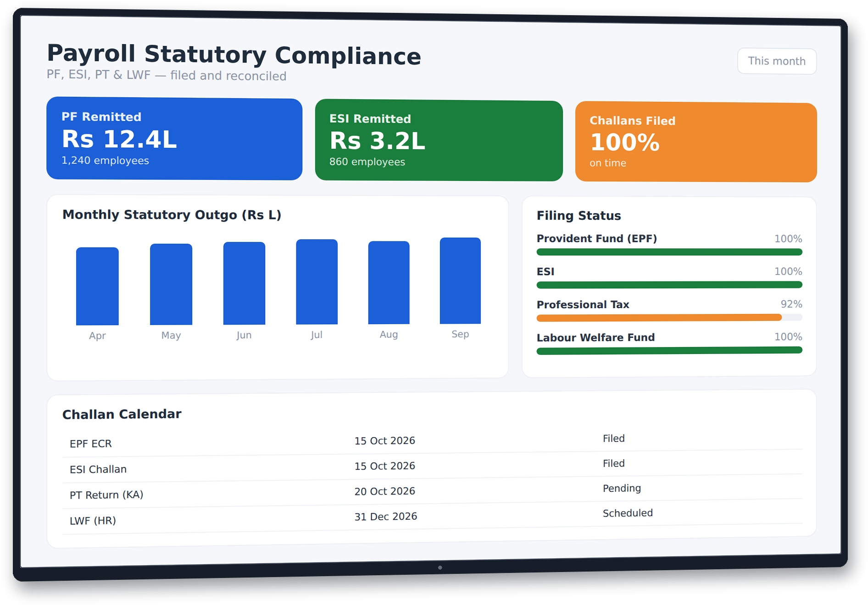Select the PF Remitted summary card
The image size is (868, 606).
(x=174, y=139)
